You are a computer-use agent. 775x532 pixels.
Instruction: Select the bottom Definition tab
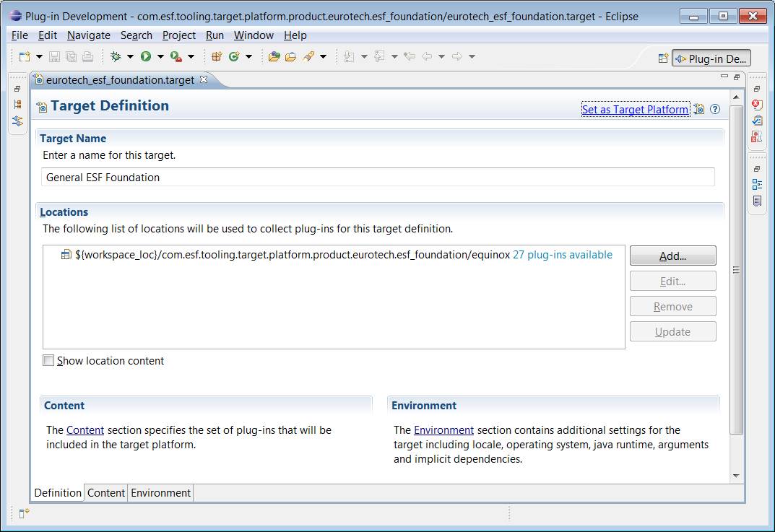[x=58, y=493]
